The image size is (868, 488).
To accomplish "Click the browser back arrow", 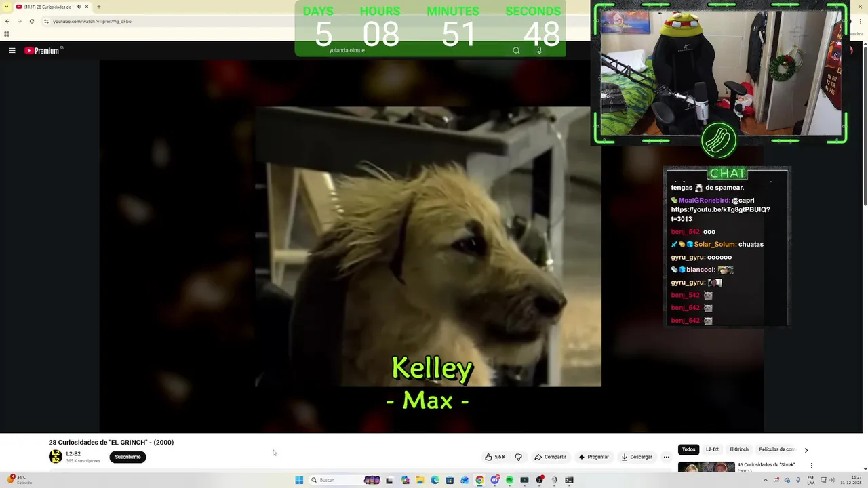I will [x=7, y=21].
